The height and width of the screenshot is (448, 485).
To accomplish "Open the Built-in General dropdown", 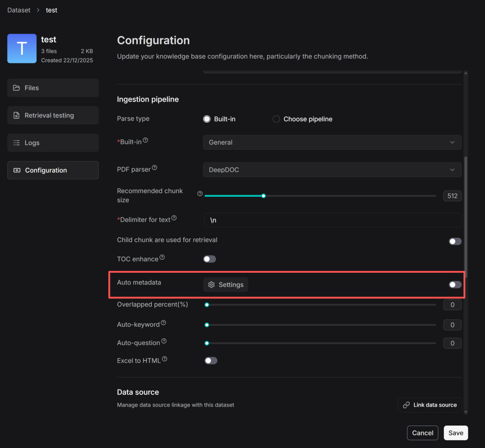I will [332, 142].
